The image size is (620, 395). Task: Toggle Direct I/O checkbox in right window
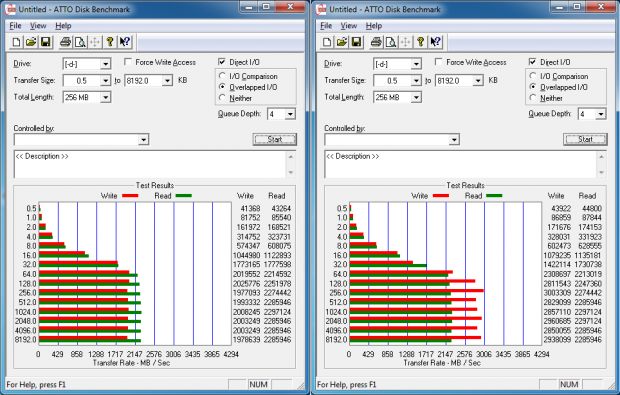point(533,62)
